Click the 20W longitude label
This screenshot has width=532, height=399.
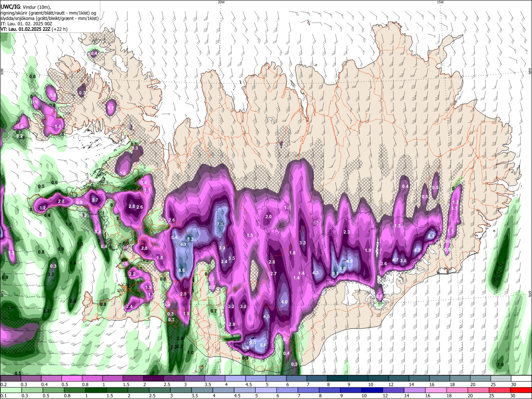(221, 2)
